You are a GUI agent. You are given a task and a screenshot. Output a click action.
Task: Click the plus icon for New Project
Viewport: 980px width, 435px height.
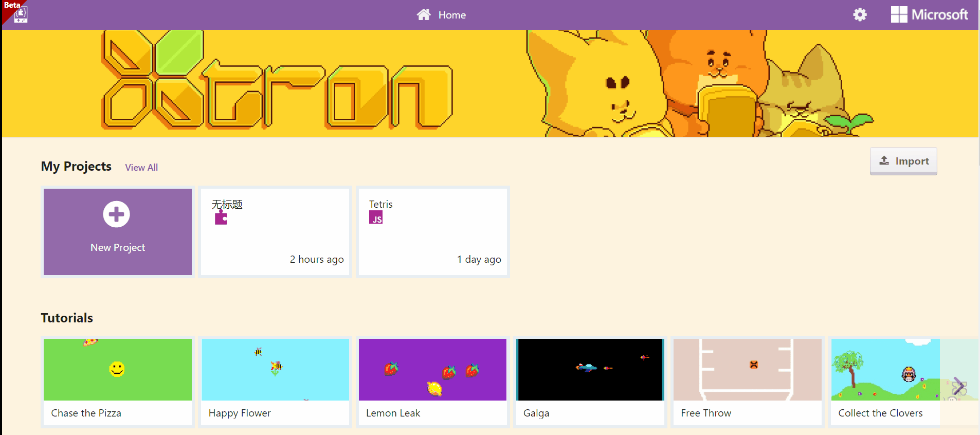coord(117,214)
